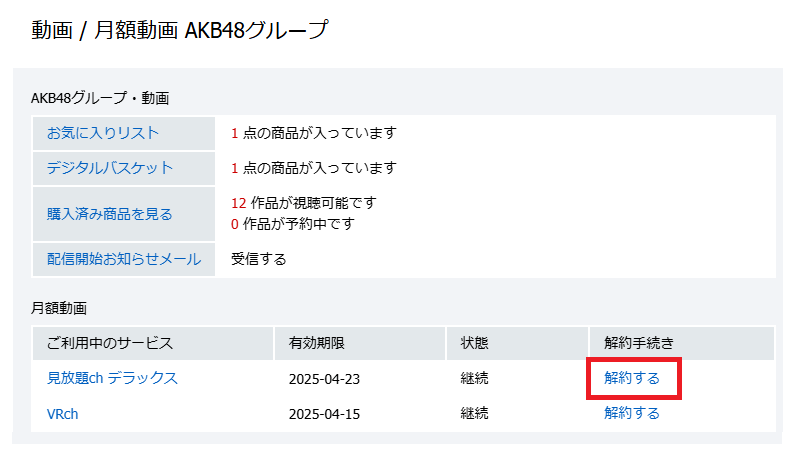Viewport: 802px width, 458px height.
Task: Click 解約する in the VRch row
Action: [632, 413]
